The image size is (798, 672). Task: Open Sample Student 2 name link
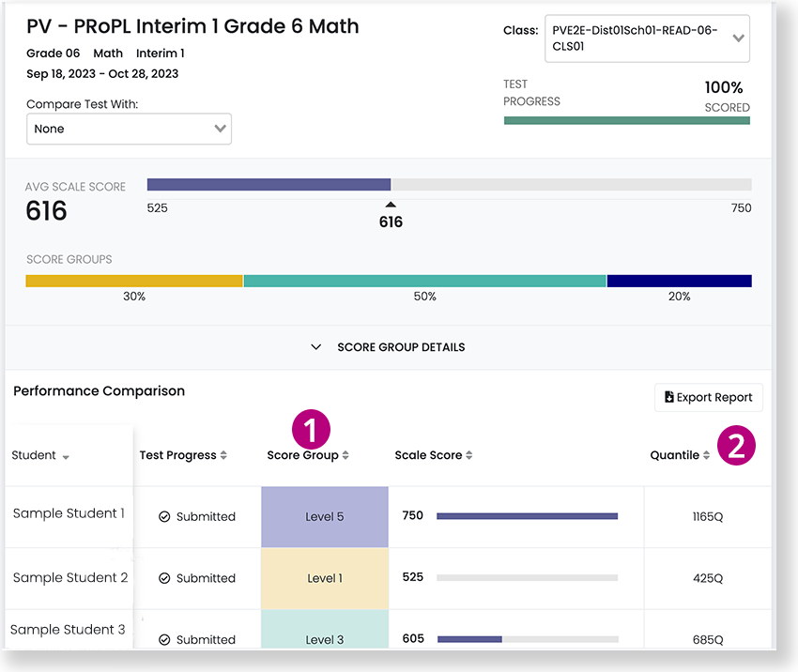click(70, 578)
